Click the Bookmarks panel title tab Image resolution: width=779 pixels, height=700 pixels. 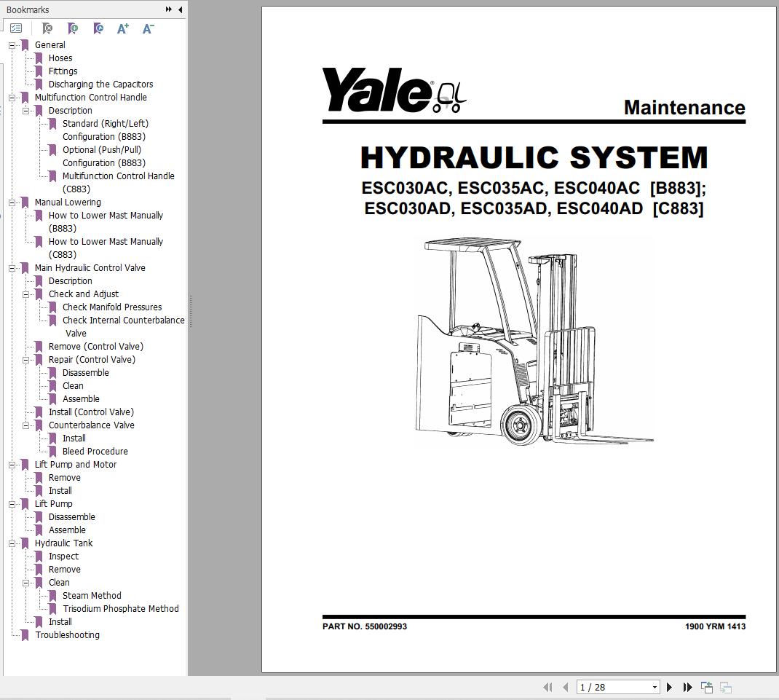(28, 9)
